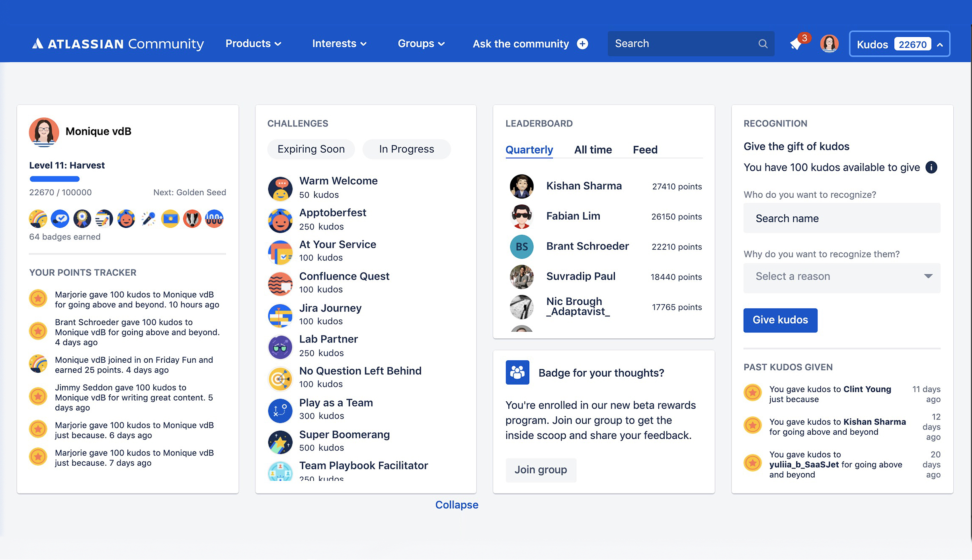Viewport: 972px width, 560px height.
Task: Click the Apptoberfest challenge icon
Action: coord(280,220)
